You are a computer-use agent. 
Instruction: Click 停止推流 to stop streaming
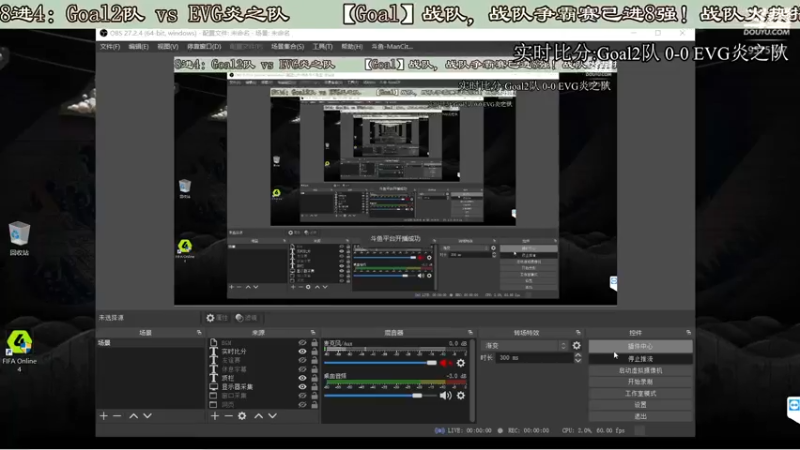point(640,359)
